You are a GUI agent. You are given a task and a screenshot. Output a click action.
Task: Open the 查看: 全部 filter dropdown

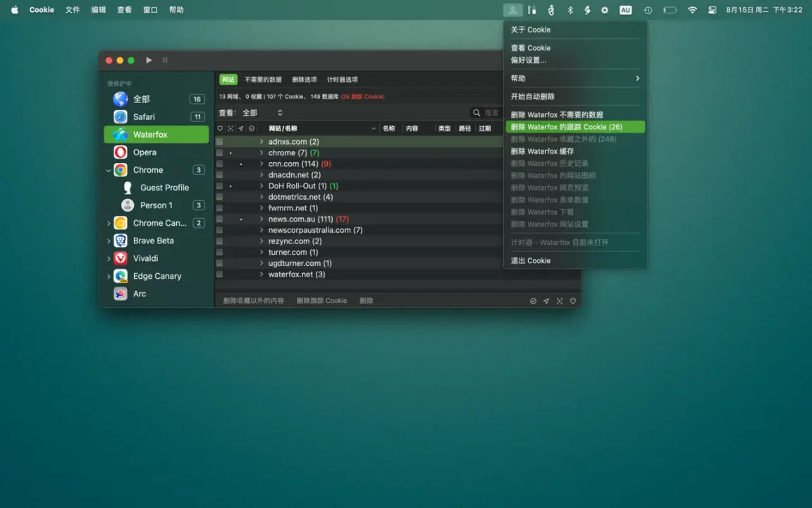[262, 112]
